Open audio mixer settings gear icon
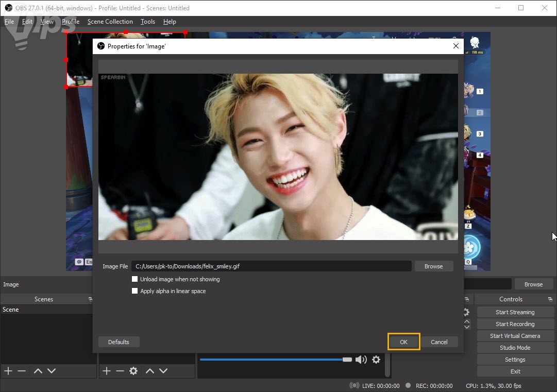Viewport: 557px width, 392px height. (x=376, y=360)
